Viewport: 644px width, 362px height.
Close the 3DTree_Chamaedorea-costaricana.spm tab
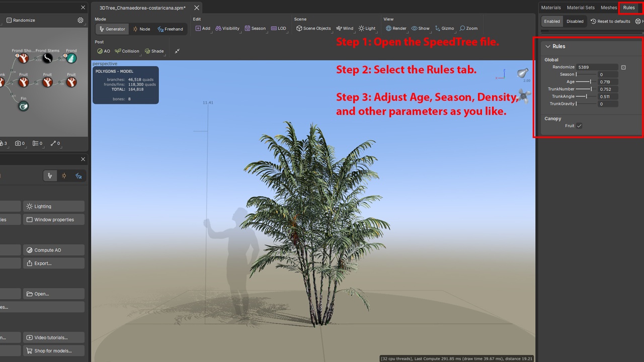[x=197, y=8]
